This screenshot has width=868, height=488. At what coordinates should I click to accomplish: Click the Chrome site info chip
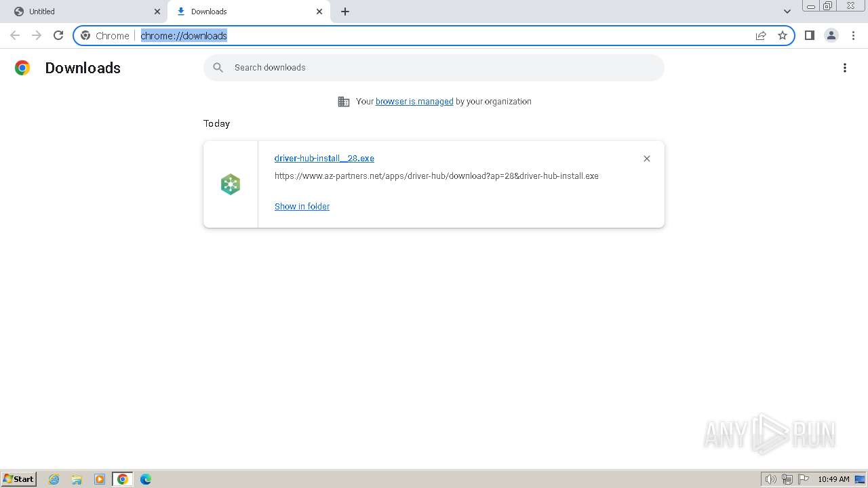[x=106, y=35]
